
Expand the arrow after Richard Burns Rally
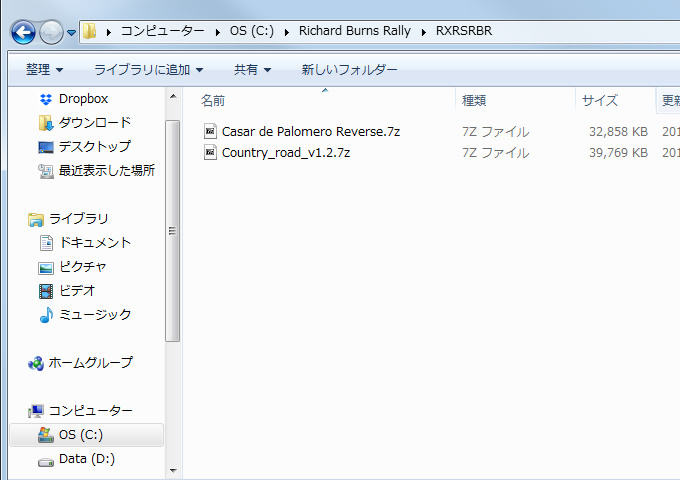pyautogui.click(x=424, y=32)
